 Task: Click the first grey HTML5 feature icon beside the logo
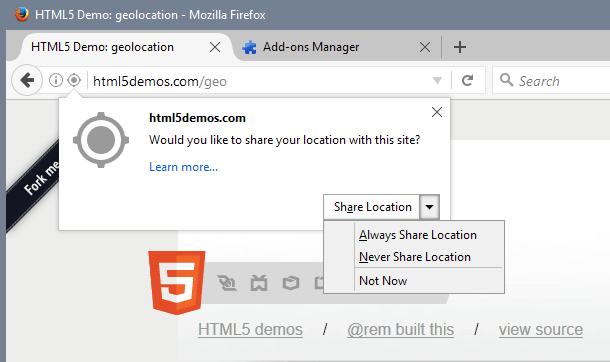coord(227,283)
